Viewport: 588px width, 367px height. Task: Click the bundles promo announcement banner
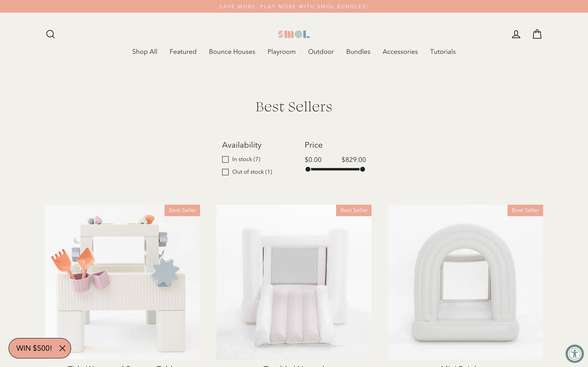coord(294,6)
